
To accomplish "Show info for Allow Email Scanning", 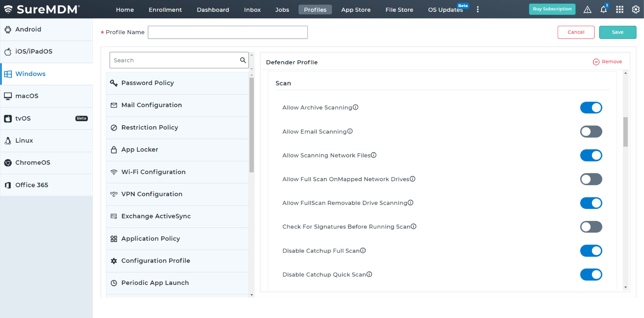I will pyautogui.click(x=350, y=131).
